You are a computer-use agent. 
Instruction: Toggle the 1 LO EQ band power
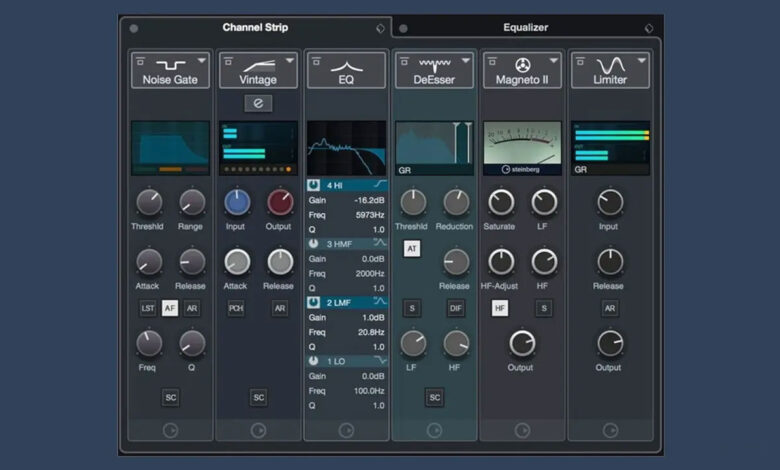[313, 361]
